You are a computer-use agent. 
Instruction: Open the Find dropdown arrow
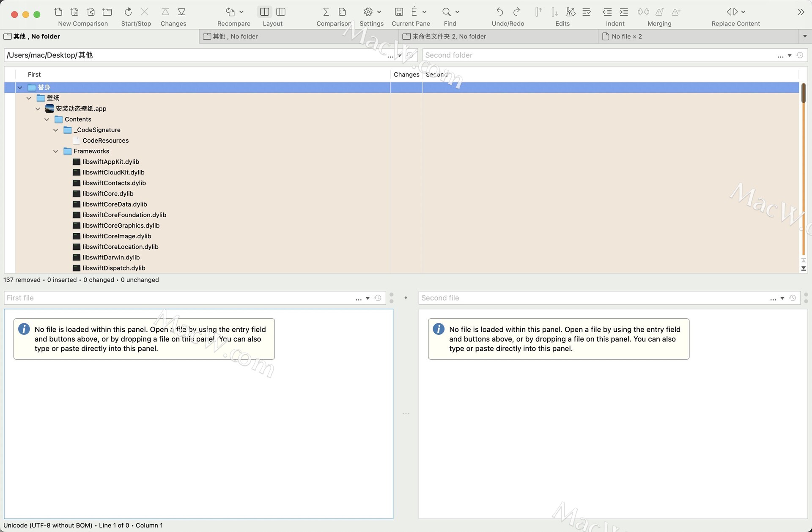tap(457, 12)
